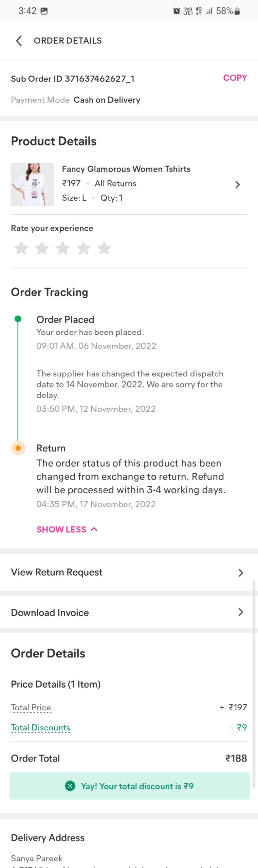
Task: Tap the third rating star
Action: [63, 248]
